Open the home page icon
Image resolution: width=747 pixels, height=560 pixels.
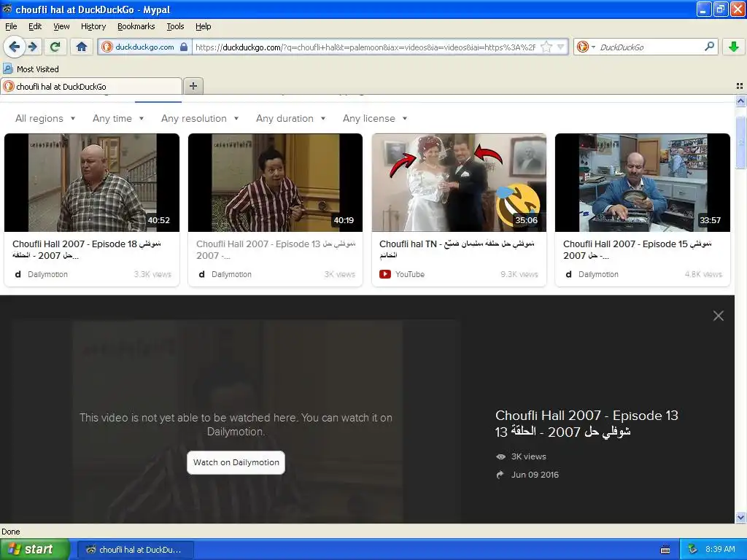82,47
